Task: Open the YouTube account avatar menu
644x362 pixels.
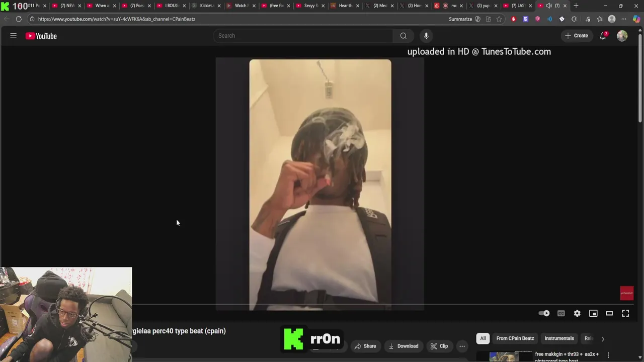Action: (622, 36)
